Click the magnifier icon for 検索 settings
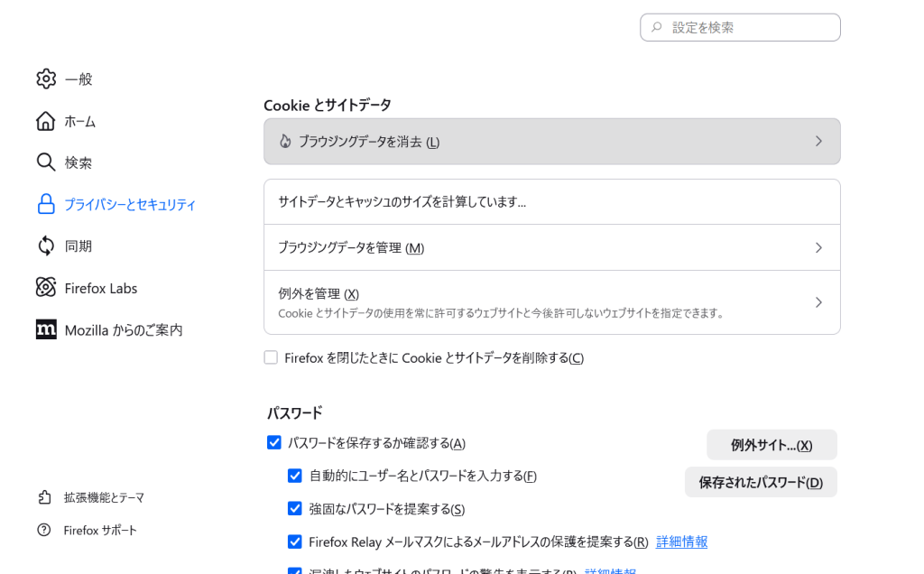The image size is (924, 574). click(x=46, y=162)
